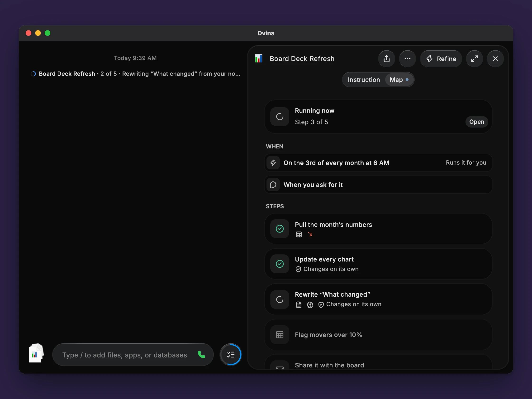532x399 pixels.
Task: Click the document icon under Rewrite "What changed"
Action: click(x=299, y=305)
